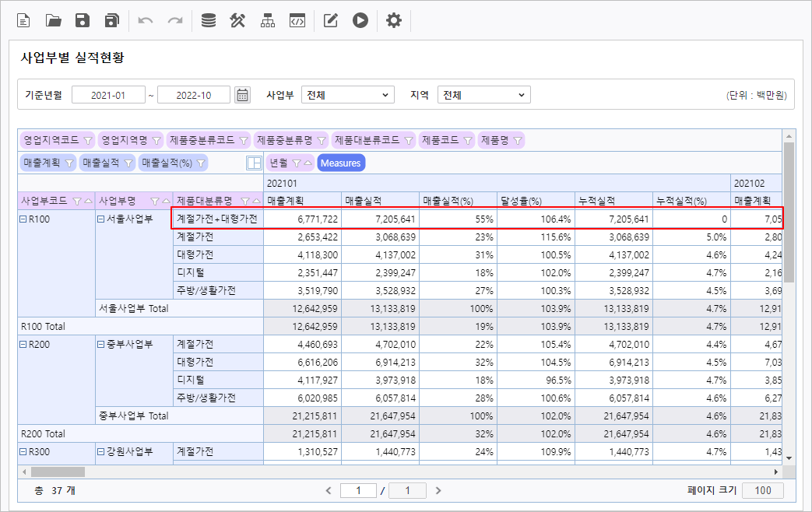Click the new document icon

(x=24, y=21)
